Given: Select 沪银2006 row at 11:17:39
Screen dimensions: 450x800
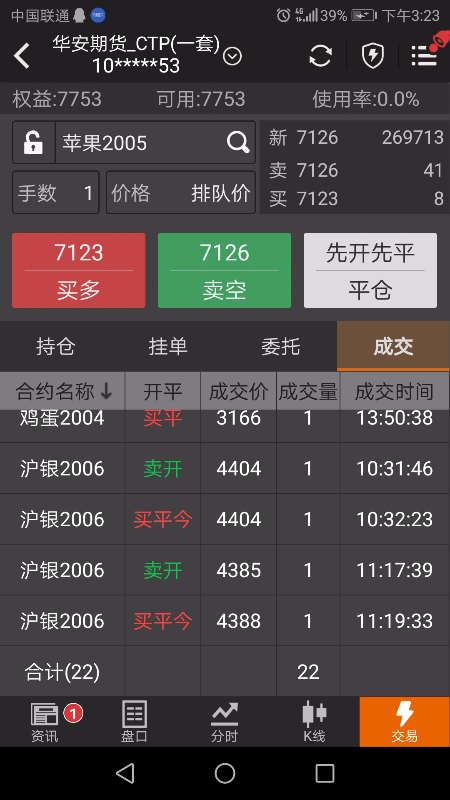Looking at the screenshot, I should click(x=225, y=569).
